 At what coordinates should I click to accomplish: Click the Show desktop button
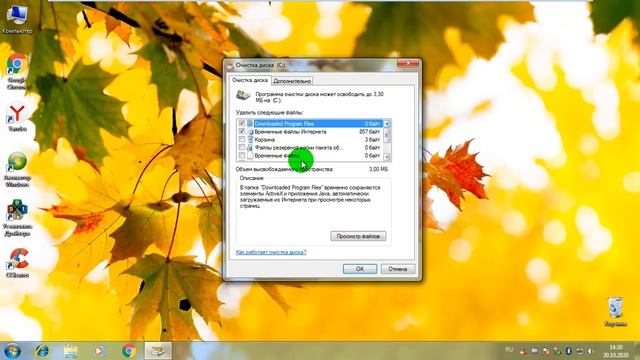[637, 351]
